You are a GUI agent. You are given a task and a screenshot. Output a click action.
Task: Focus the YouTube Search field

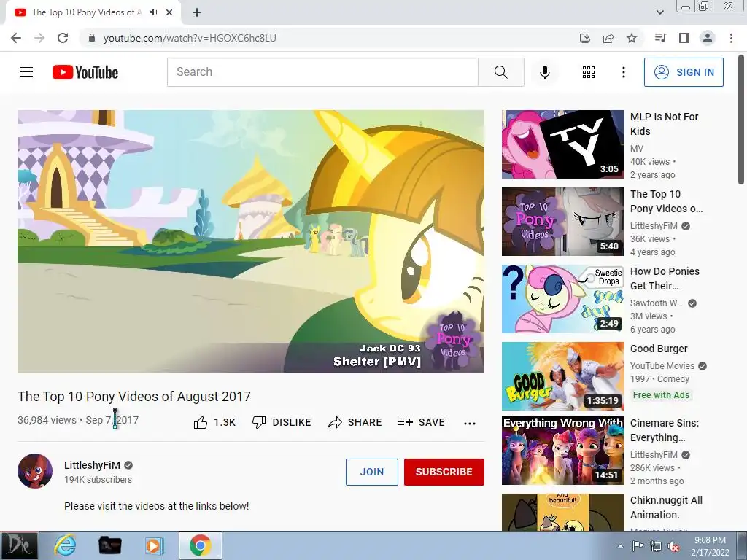pos(322,72)
